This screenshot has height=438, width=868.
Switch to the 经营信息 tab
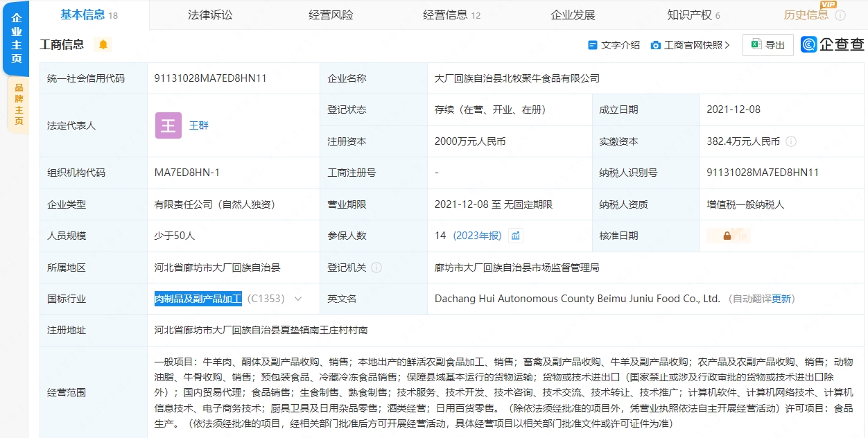click(x=452, y=15)
